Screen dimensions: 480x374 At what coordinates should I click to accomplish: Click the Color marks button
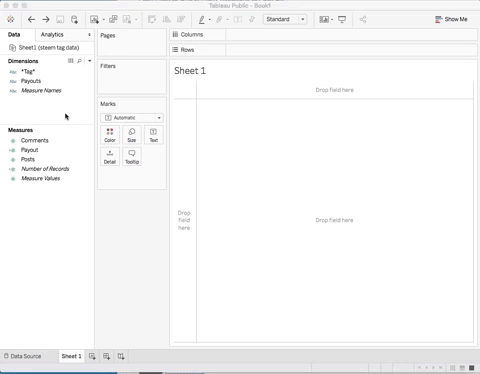point(110,135)
